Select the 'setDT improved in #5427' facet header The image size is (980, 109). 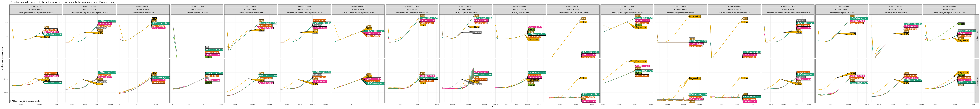point(895,13)
